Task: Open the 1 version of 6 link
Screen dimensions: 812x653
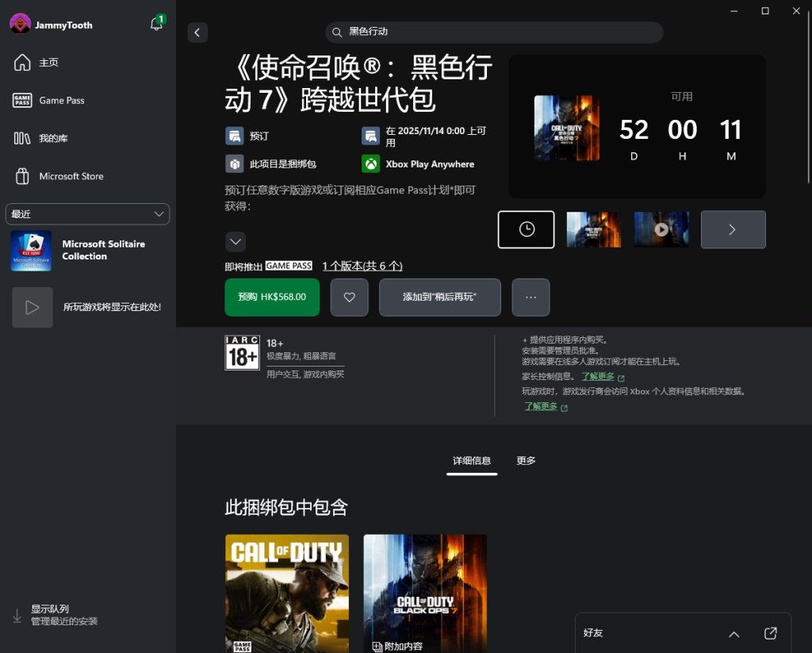Action: [362, 267]
